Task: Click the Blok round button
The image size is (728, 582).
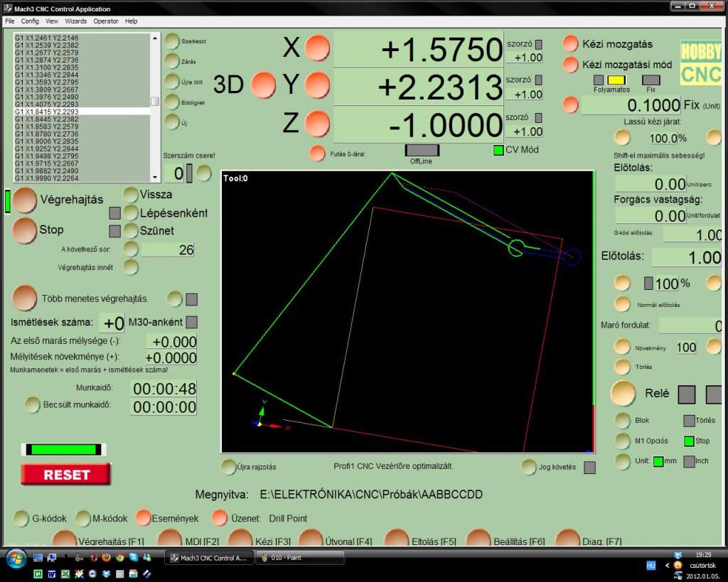Action: pyautogui.click(x=622, y=420)
